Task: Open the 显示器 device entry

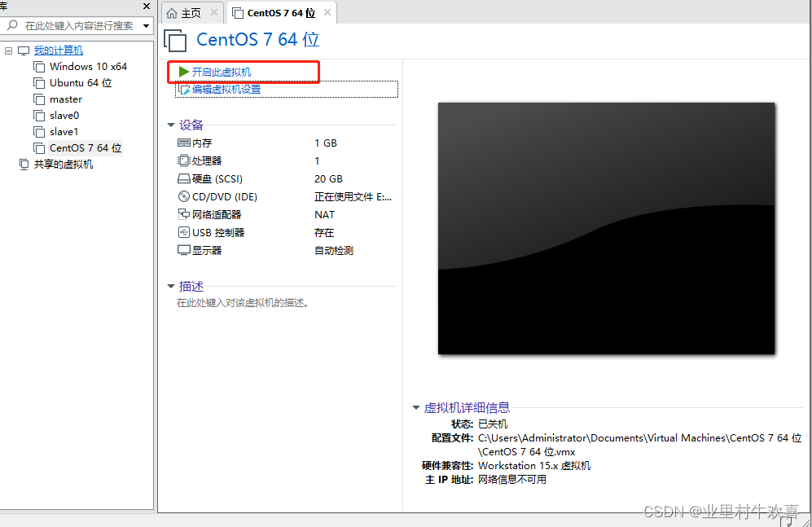Action: pos(207,250)
